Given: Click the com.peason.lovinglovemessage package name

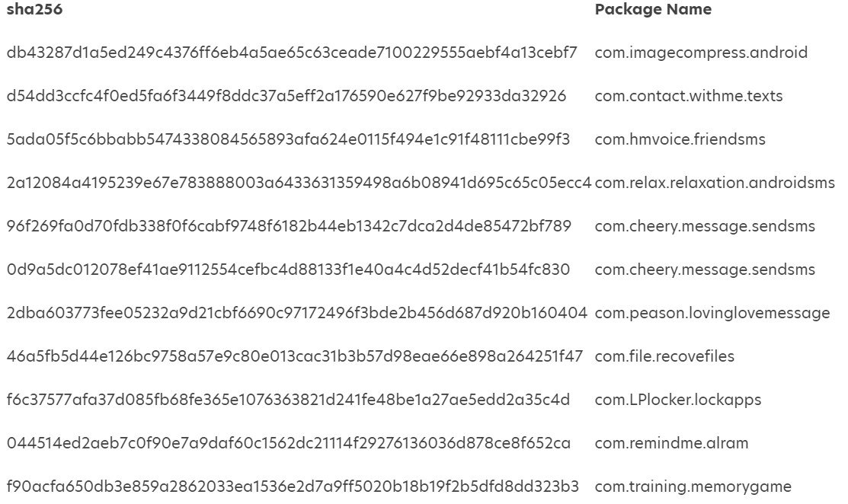Looking at the screenshot, I should tap(712, 313).
